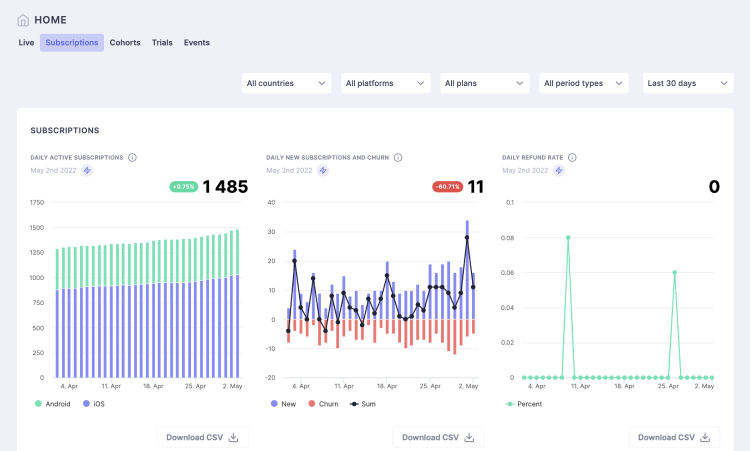The image size is (750, 451).
Task: Open the Trials tab
Action: click(162, 43)
